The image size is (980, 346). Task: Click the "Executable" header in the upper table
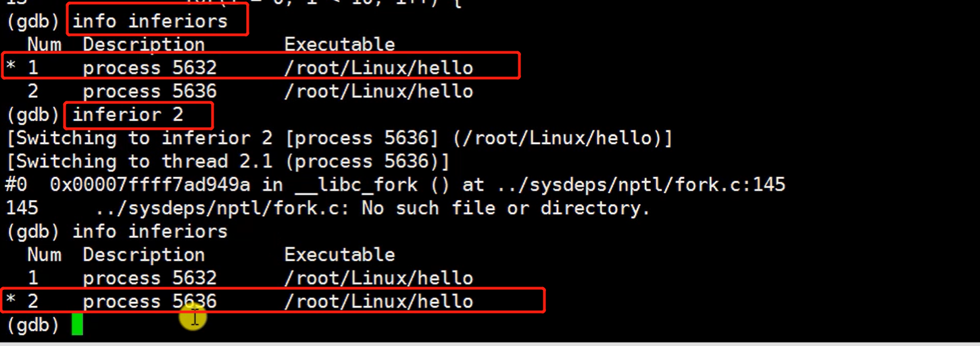(339, 45)
